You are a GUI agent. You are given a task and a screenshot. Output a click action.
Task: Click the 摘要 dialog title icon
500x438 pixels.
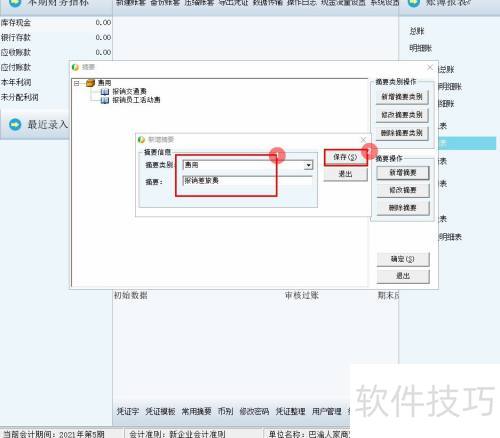pos(75,67)
